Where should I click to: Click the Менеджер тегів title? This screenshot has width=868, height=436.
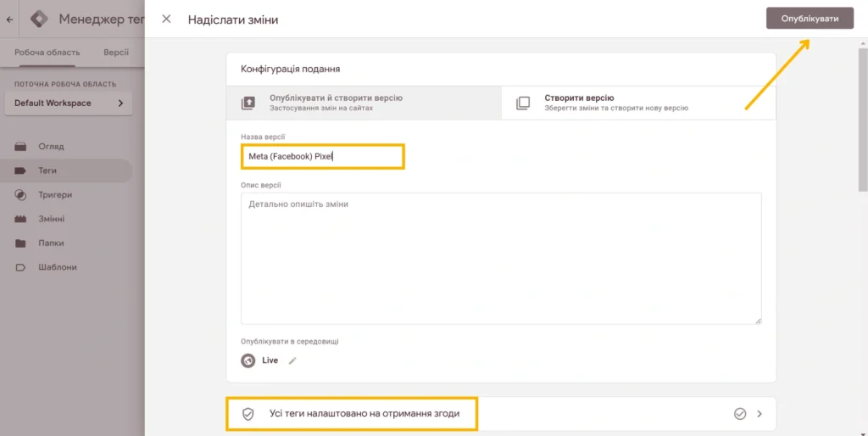pyautogui.click(x=102, y=19)
